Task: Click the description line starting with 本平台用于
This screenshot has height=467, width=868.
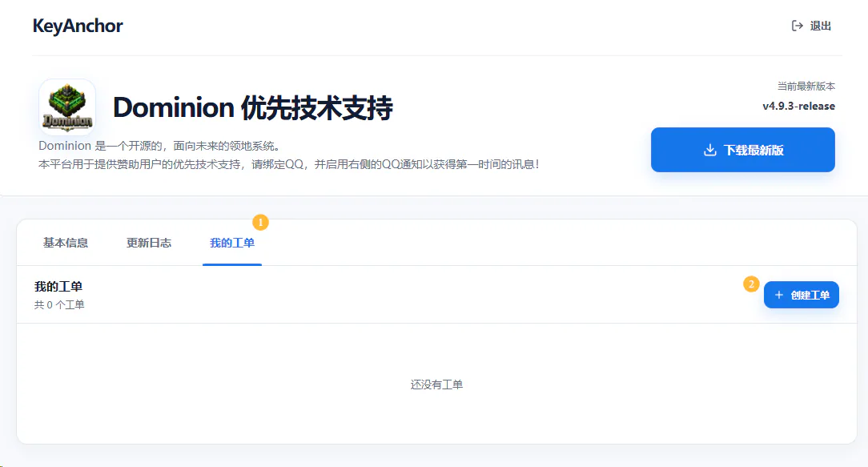Action: 288,164
